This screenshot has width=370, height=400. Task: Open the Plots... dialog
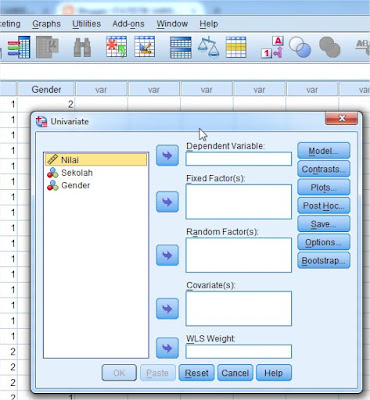324,187
